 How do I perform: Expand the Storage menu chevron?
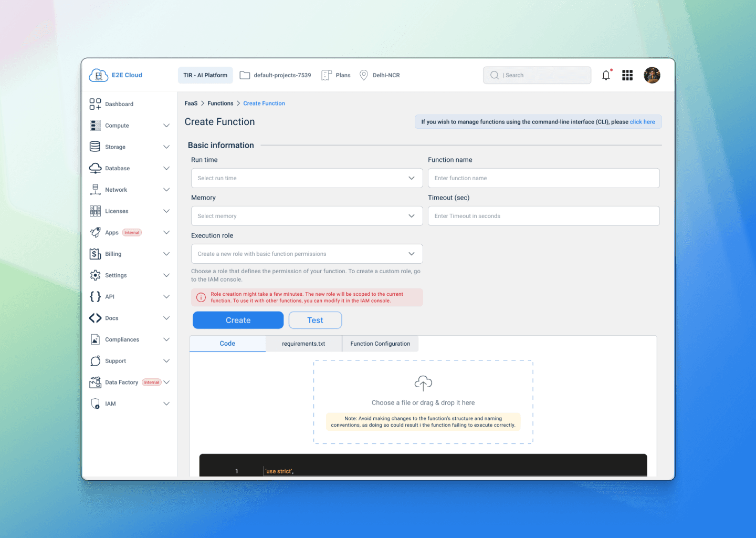[x=166, y=147]
